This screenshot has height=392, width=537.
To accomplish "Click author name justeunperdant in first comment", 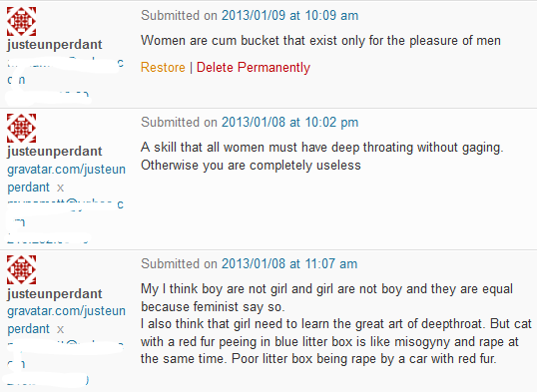I will pos(55,45).
